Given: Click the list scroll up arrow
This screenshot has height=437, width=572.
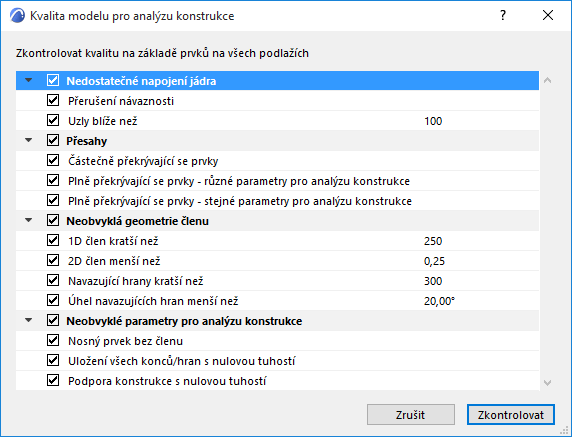Looking at the screenshot, I should click(547, 80).
